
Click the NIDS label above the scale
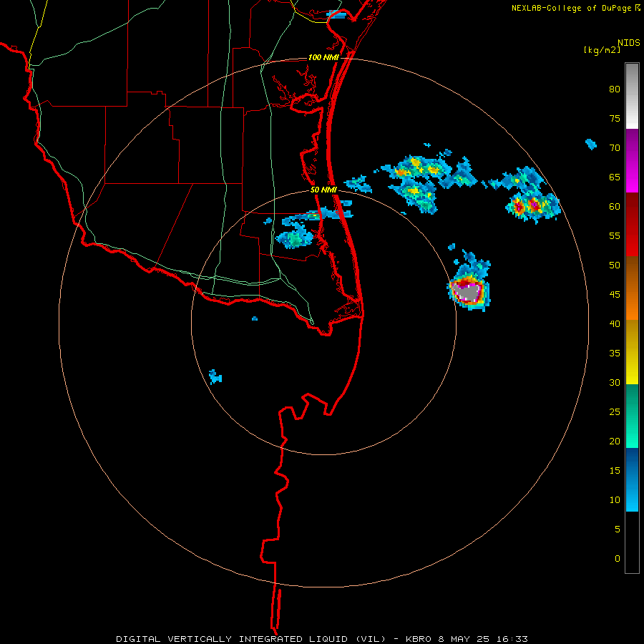point(629,43)
